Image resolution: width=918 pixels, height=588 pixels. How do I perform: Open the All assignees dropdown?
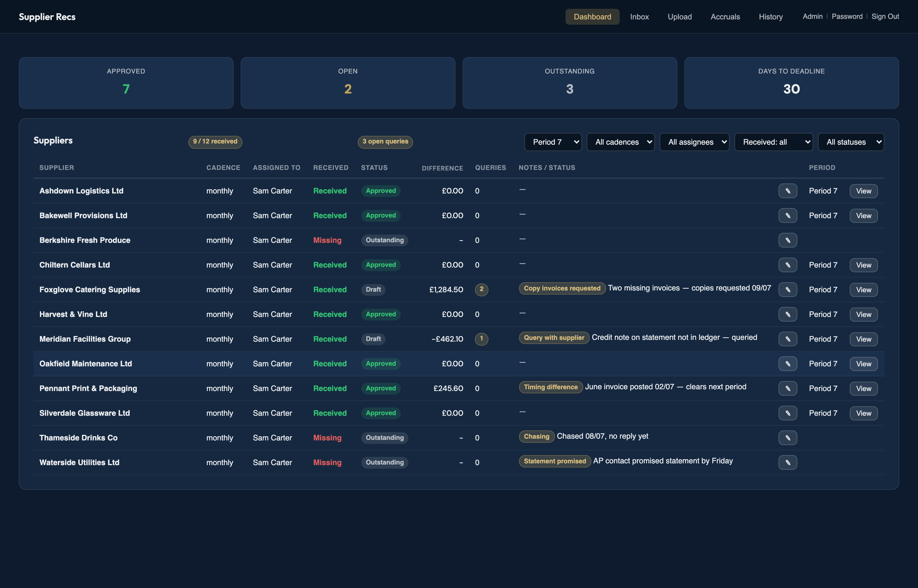694,142
